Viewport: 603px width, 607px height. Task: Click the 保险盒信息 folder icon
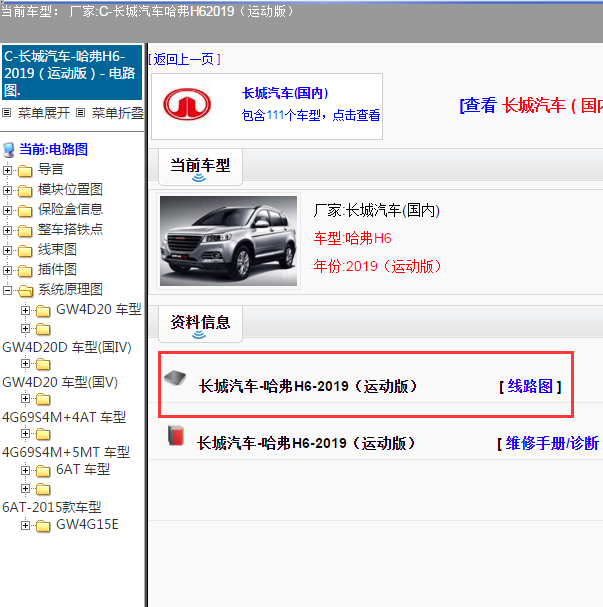(x=25, y=211)
